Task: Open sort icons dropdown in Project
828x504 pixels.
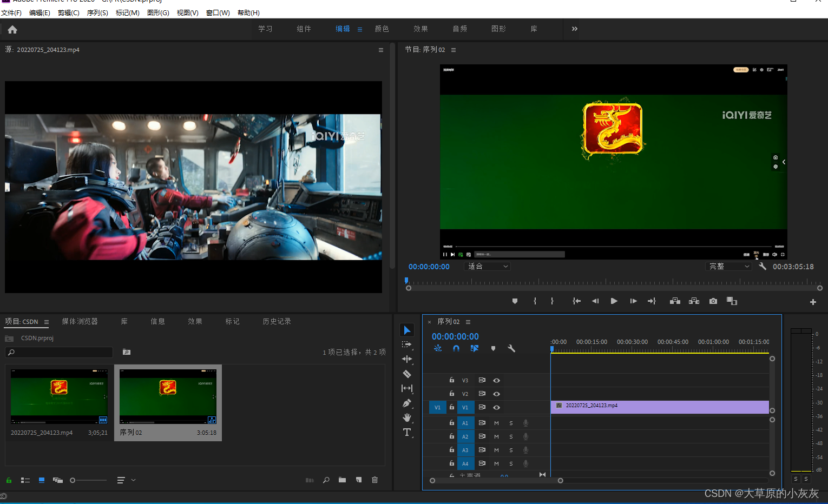Action: (x=126, y=480)
